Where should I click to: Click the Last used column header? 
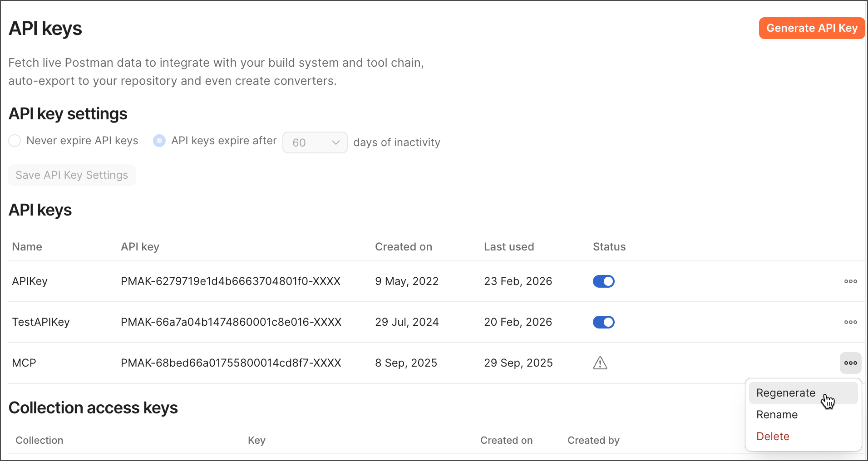click(509, 247)
